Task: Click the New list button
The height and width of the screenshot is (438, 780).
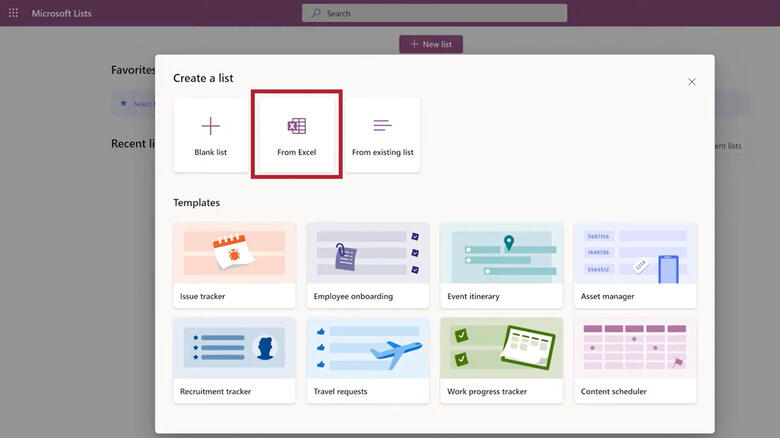Action: point(431,44)
